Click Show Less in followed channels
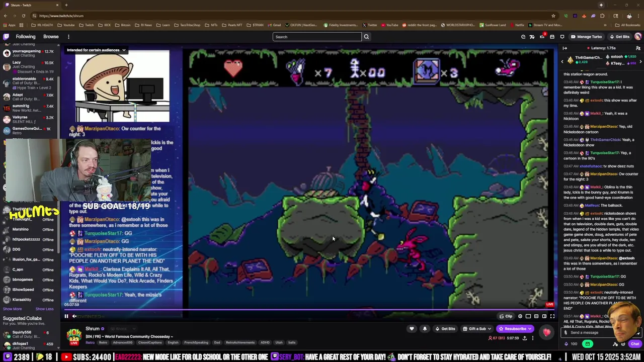The width and height of the screenshot is (644, 362). [x=44, y=309]
